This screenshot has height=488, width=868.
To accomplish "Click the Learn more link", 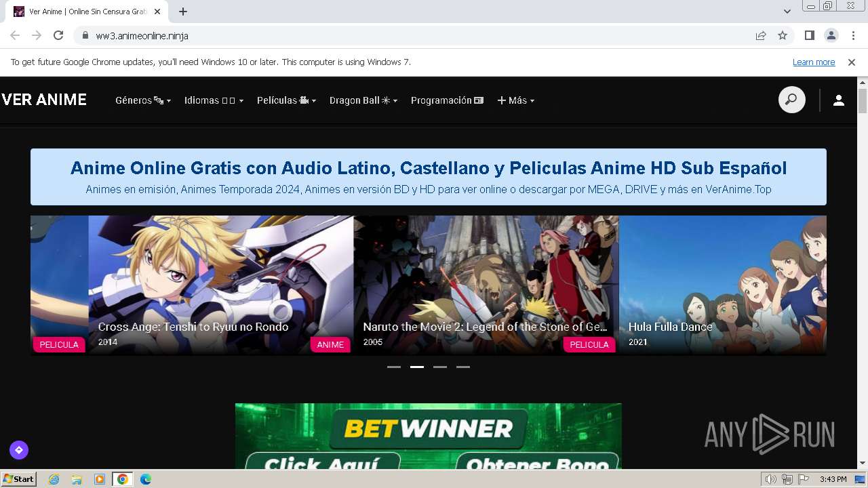I will coord(814,62).
